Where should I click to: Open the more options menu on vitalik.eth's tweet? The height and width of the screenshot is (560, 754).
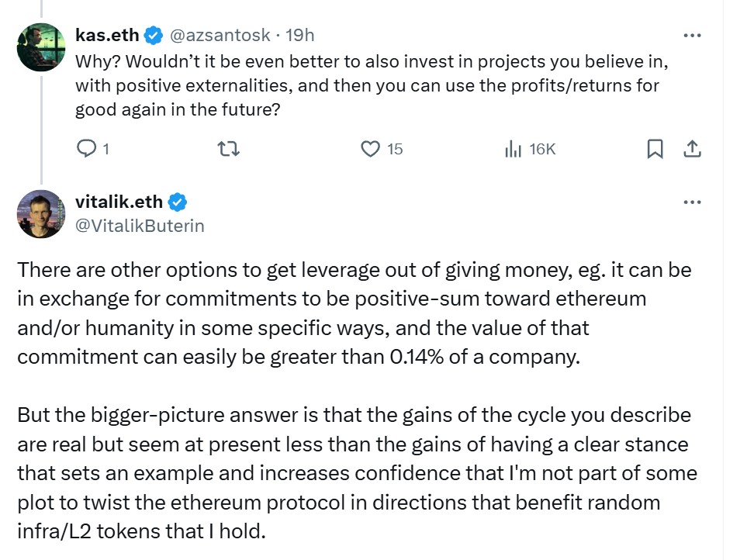click(693, 202)
